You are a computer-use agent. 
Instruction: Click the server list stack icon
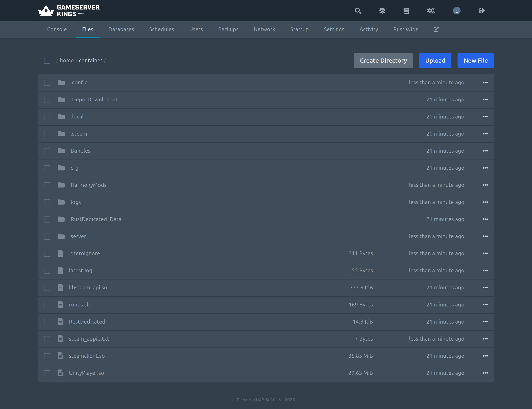click(x=382, y=10)
